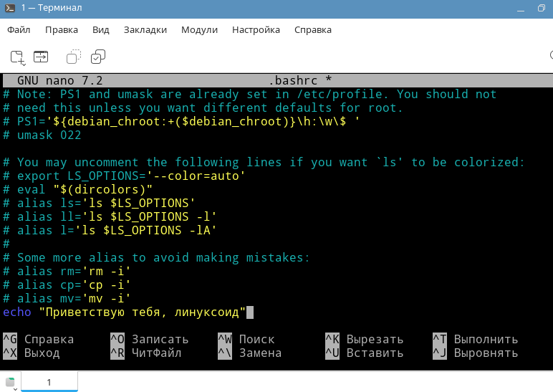Open the Вид menu

(101, 30)
